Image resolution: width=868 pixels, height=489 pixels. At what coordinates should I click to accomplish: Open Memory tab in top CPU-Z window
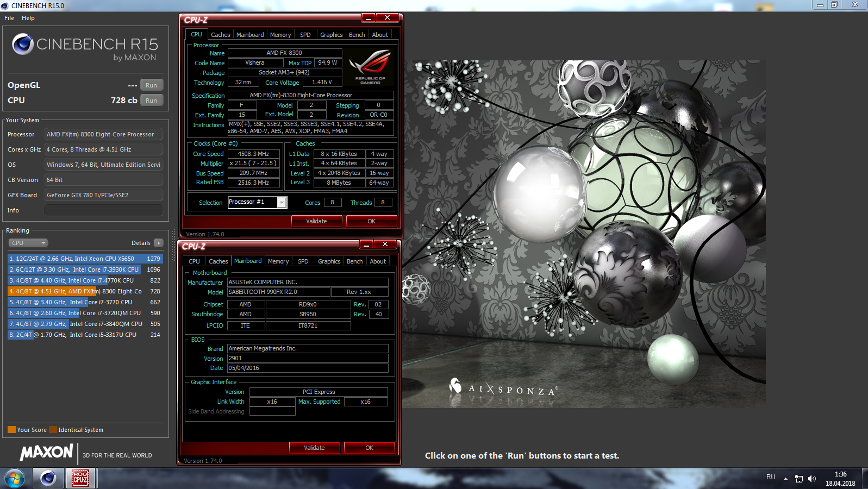(x=280, y=35)
